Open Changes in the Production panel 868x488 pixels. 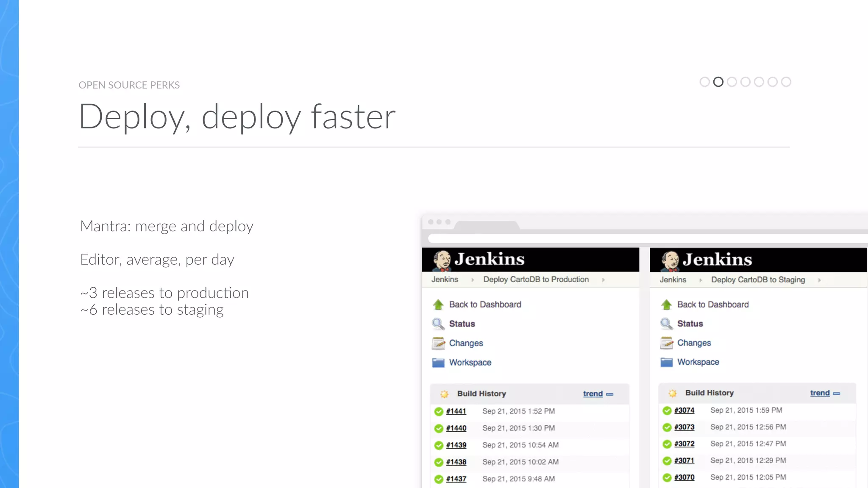[x=466, y=343]
